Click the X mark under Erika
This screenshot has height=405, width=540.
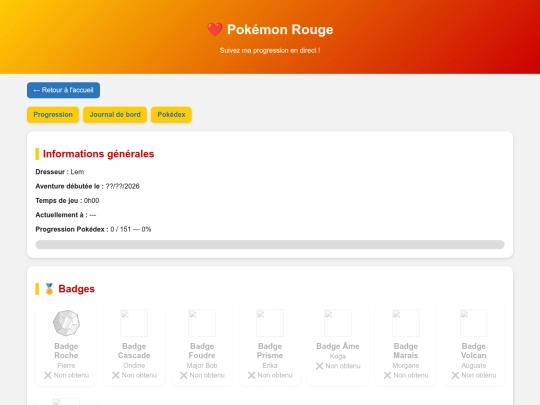point(251,375)
